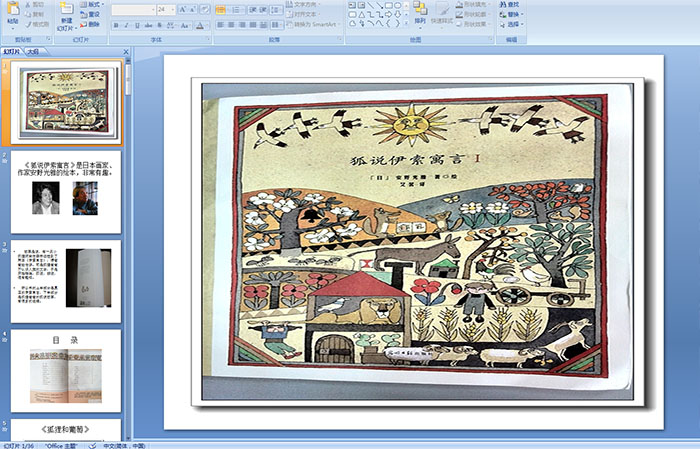Screen dimensions: 700x449
Task: Click the spell check status bar icon
Action: [92, 445]
